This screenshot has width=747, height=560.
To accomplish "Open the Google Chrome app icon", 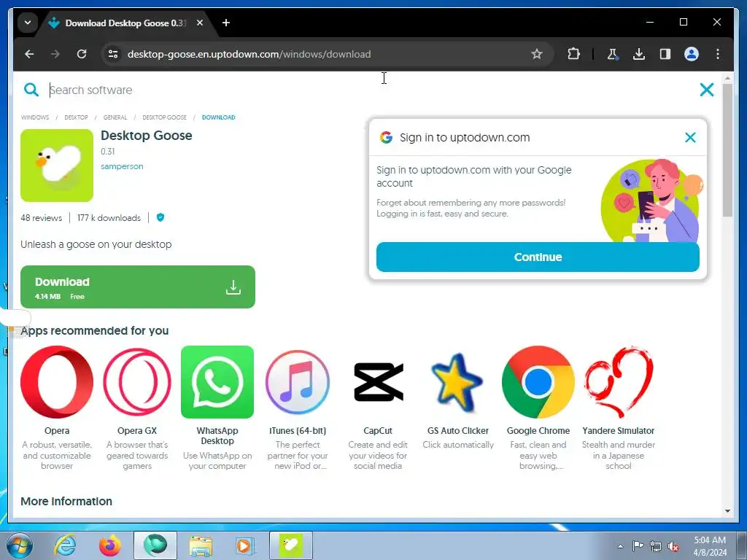I will [538, 382].
